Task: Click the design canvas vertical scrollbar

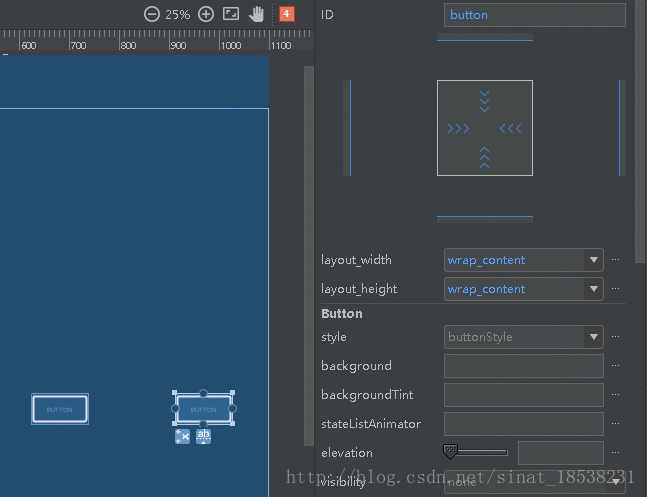Action: click(x=309, y=256)
